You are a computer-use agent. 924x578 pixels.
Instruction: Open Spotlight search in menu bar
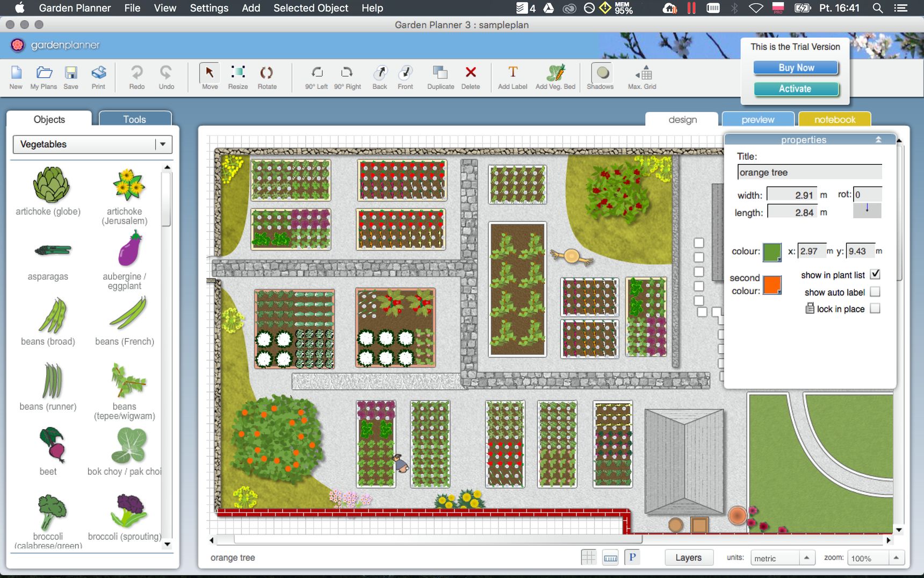[878, 8]
